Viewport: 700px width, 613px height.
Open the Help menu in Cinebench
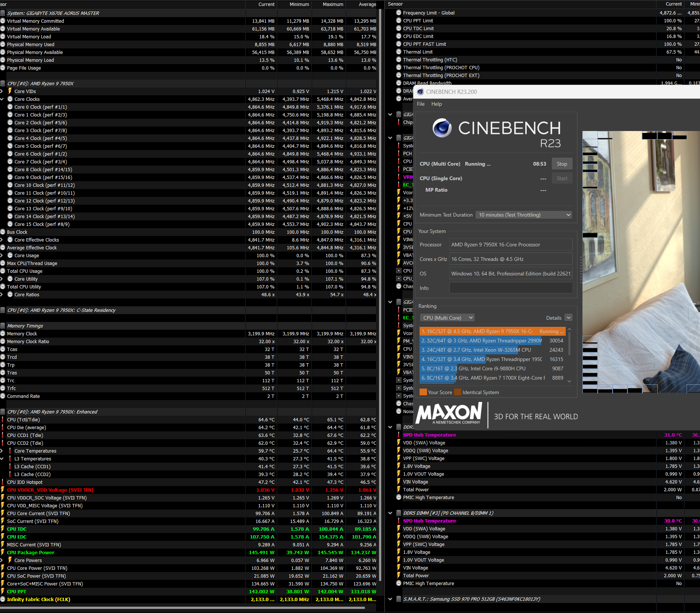[437, 104]
